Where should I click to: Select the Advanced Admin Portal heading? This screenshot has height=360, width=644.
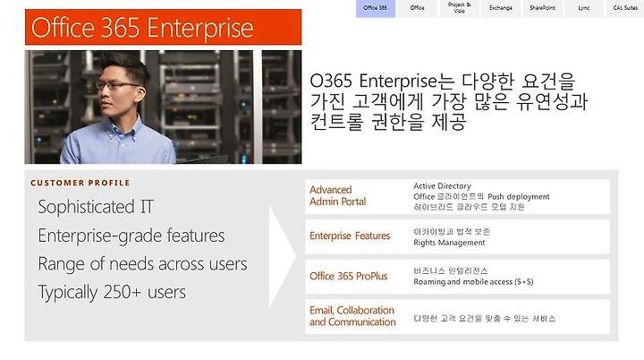point(337,196)
